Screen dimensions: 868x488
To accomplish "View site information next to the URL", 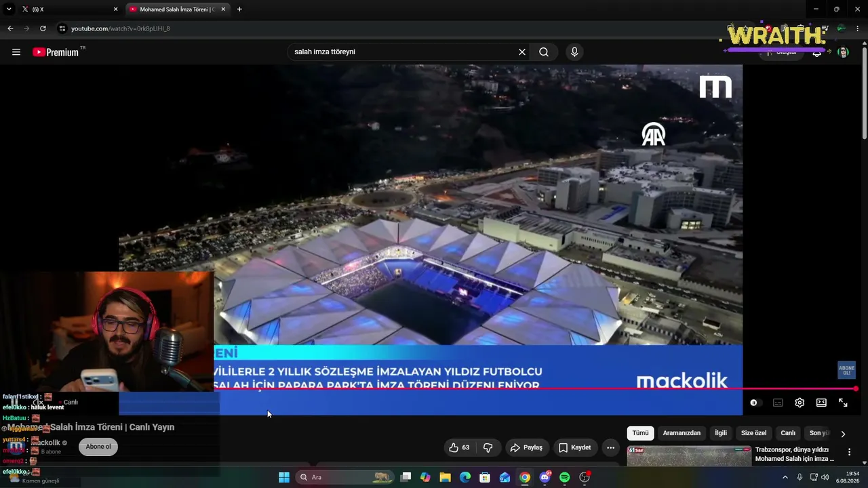I will point(62,28).
